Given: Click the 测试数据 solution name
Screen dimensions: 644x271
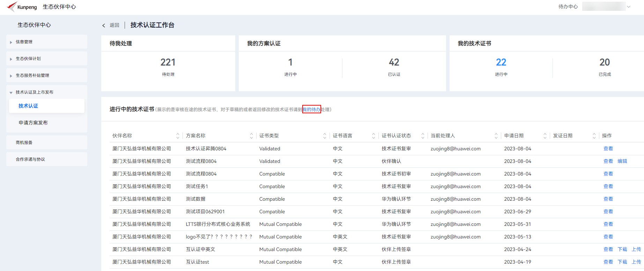Looking at the screenshot, I should [x=195, y=199].
